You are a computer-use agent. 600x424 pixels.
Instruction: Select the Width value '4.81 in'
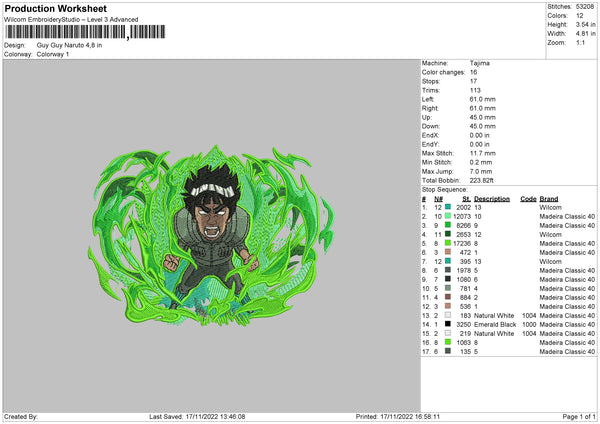coord(586,34)
